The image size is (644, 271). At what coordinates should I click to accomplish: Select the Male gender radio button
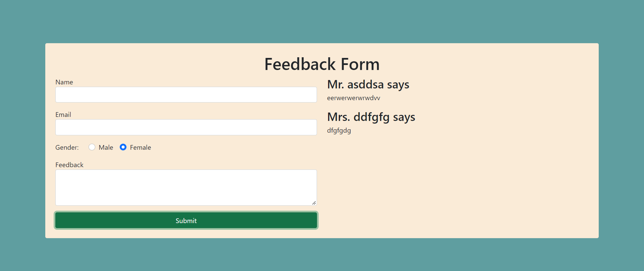coord(92,147)
